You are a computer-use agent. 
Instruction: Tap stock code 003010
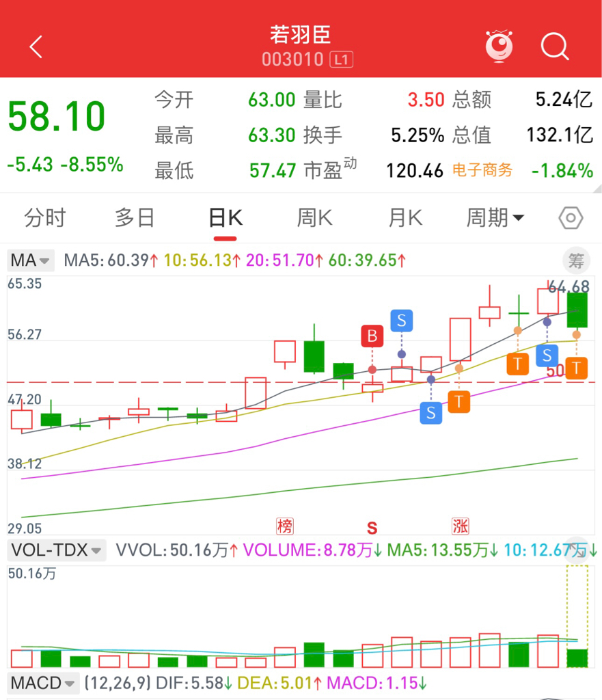point(292,60)
